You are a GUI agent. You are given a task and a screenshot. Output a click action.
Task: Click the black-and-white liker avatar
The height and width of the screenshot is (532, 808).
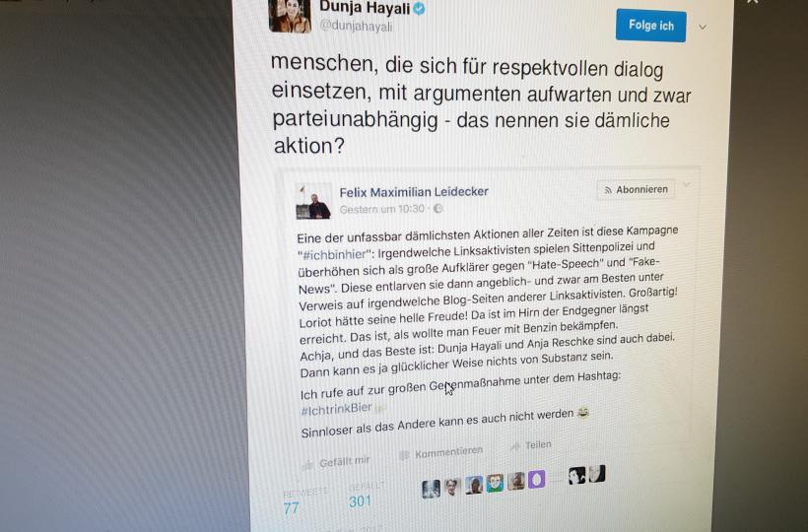point(576,475)
